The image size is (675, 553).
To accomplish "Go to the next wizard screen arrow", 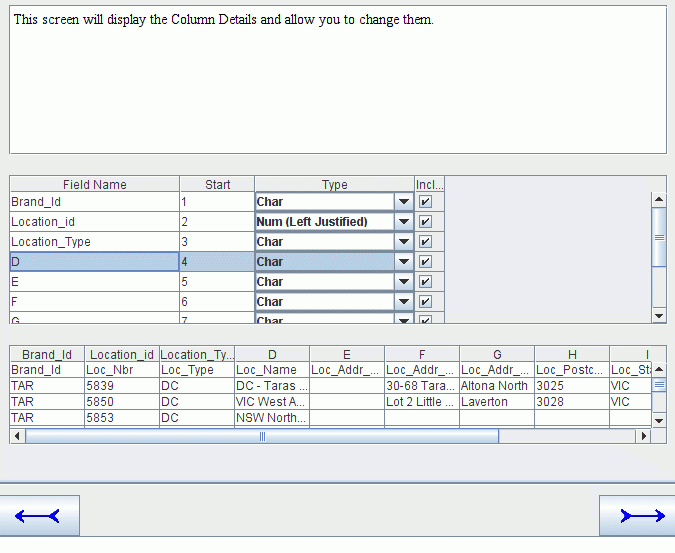I will (x=638, y=515).
